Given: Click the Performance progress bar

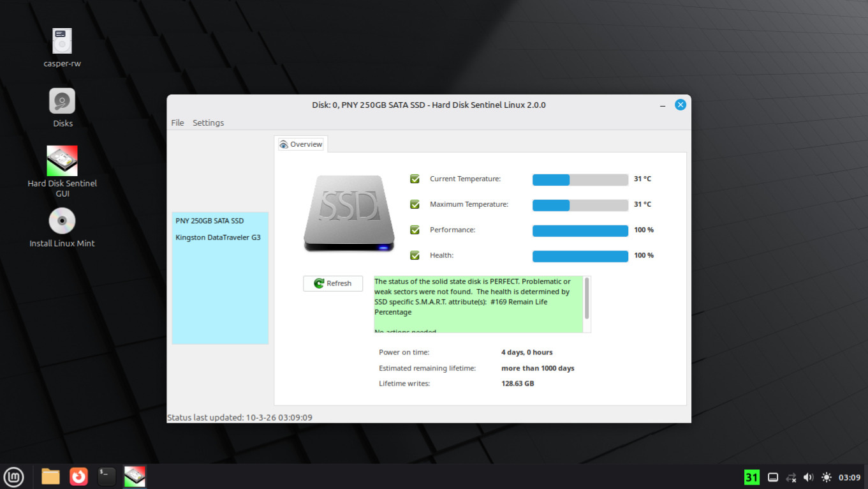Looking at the screenshot, I should pyautogui.click(x=580, y=231).
